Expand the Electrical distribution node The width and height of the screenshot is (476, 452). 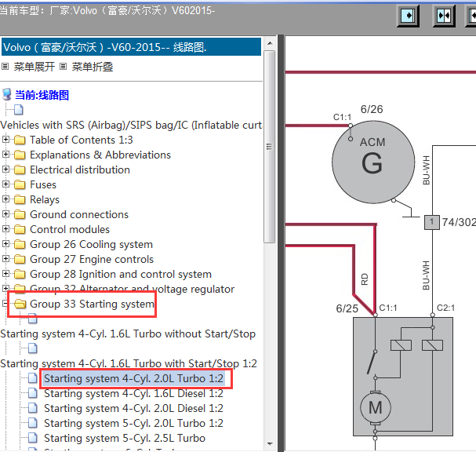pos(5,169)
